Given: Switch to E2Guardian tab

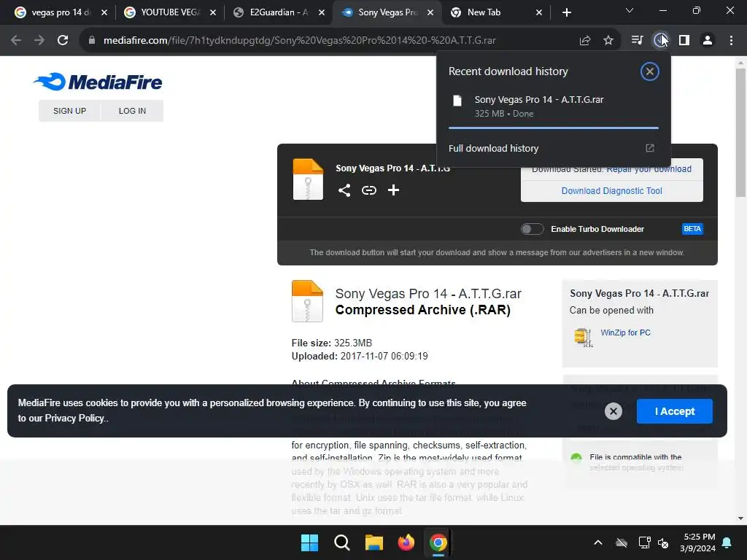Looking at the screenshot, I should pos(279,12).
